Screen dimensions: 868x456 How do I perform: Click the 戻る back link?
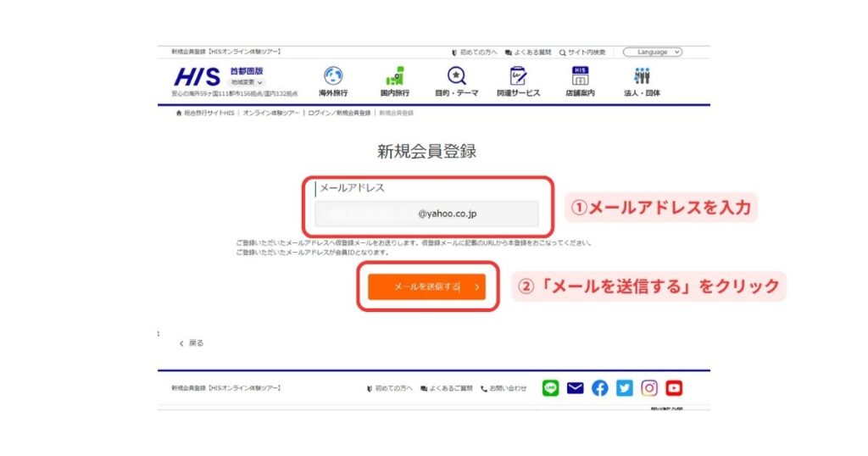(192, 343)
